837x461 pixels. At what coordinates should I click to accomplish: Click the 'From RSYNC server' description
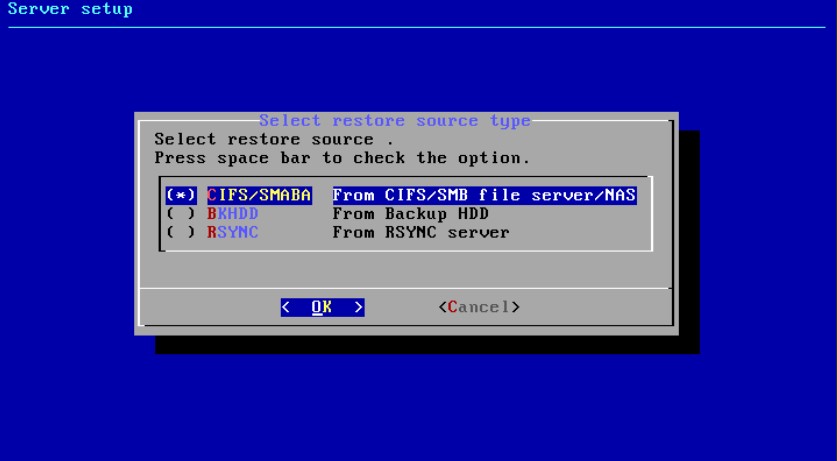click(420, 233)
